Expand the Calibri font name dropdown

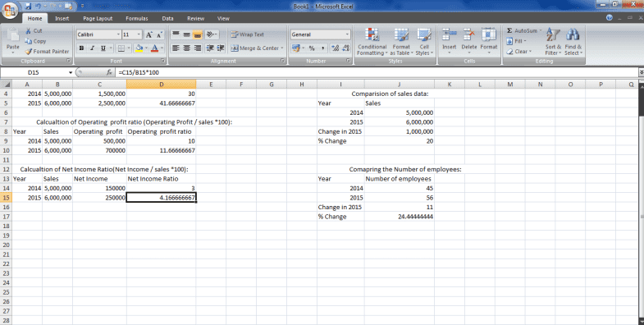coord(118,34)
